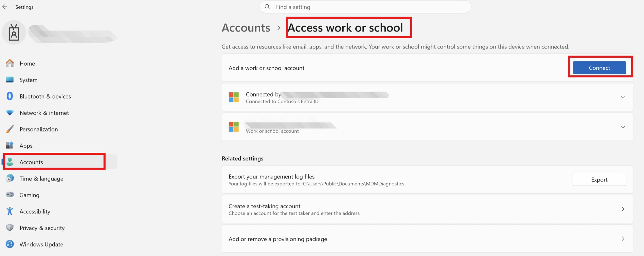Click the profile avatar picture
This screenshot has width=644, height=256.
[x=14, y=33]
